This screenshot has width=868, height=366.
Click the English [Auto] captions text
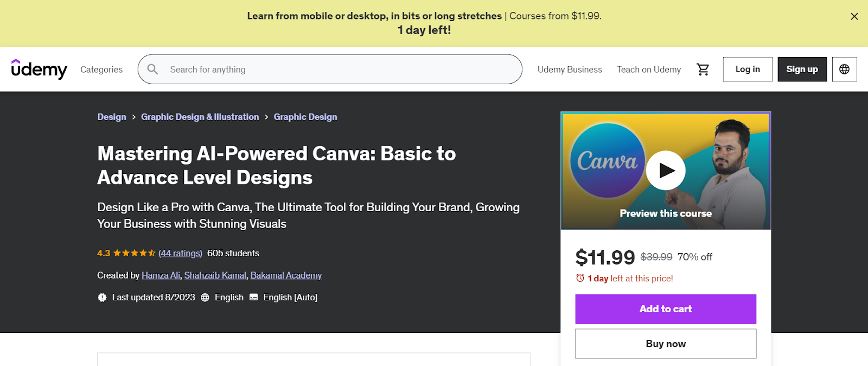pos(290,298)
